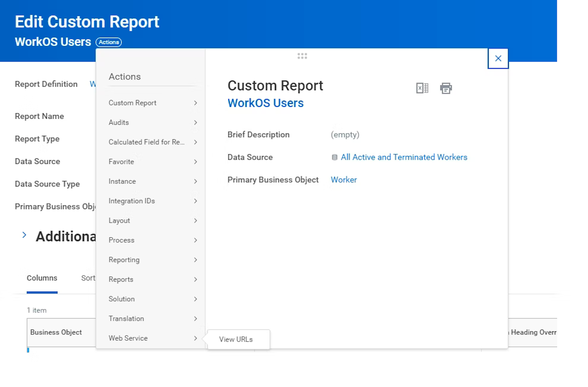This screenshot has width=588, height=387.
Task: Expand the Additional Info section chevron
Action: (24, 235)
